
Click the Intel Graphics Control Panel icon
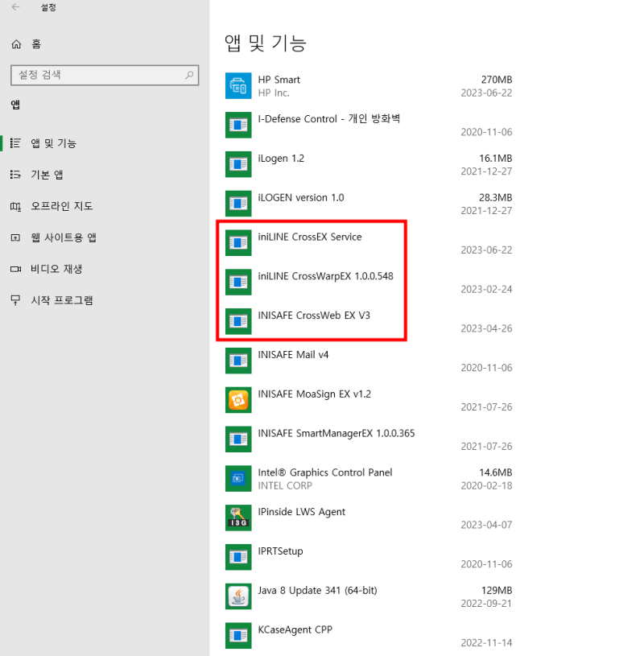click(x=238, y=478)
